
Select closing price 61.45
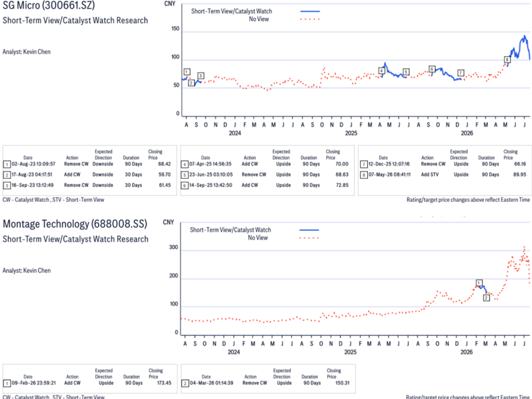point(164,185)
